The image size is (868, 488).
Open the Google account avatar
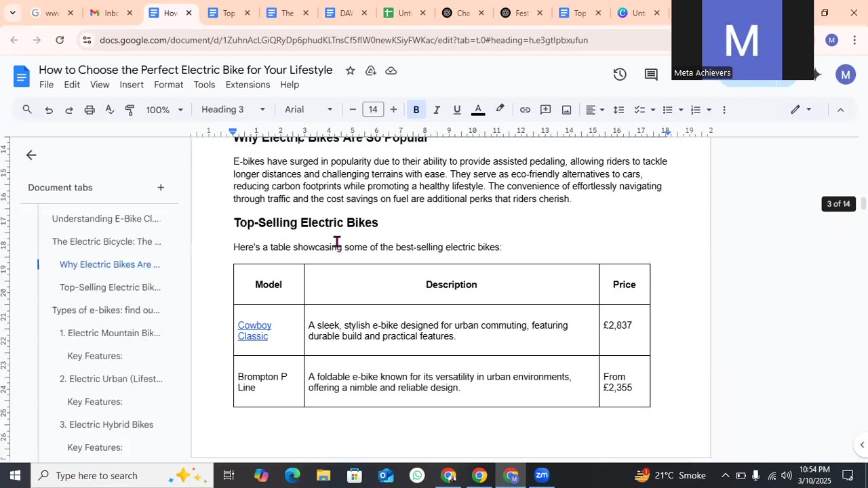(846, 75)
